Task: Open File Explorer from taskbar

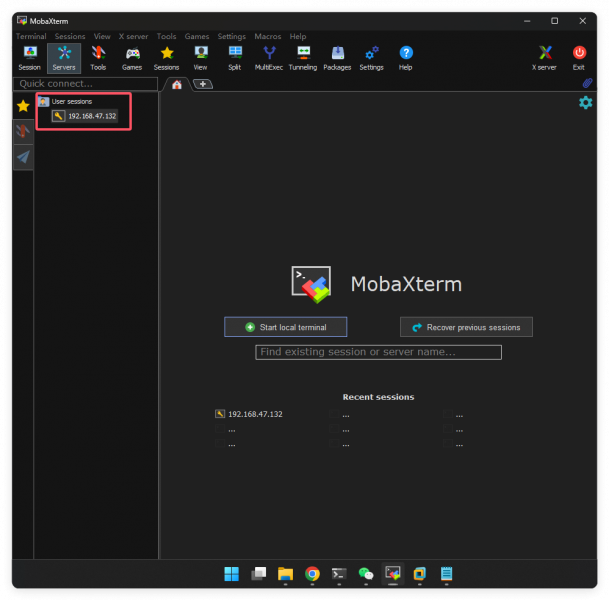Action: click(x=285, y=574)
